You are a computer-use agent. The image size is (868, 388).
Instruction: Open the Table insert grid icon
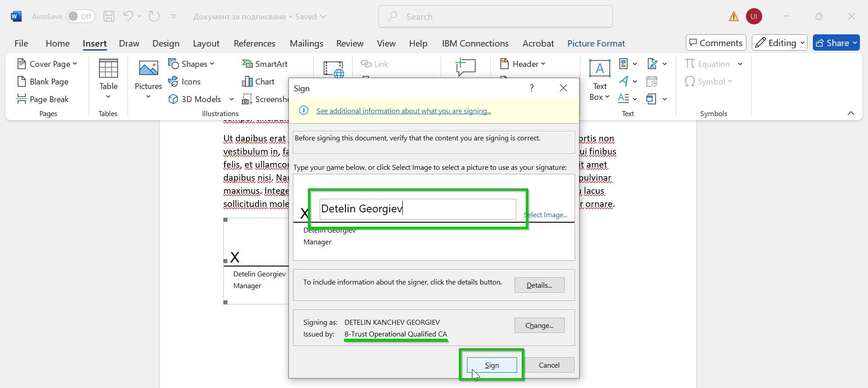pos(108,69)
